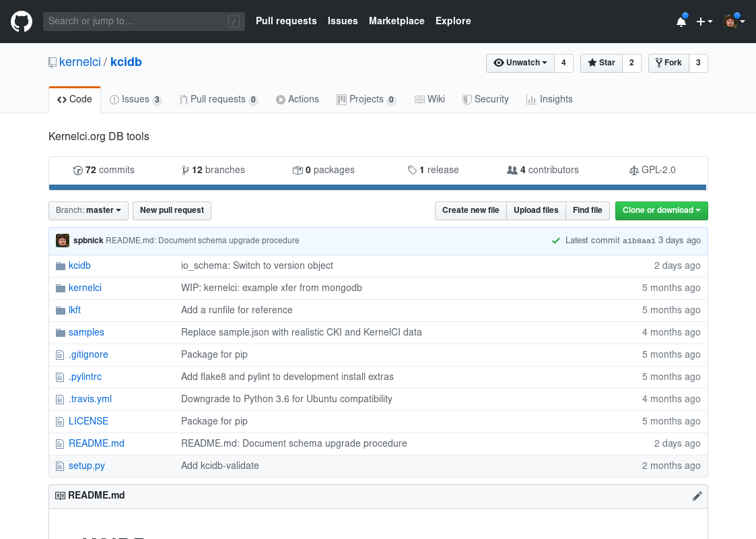View the Insights tab
The height and width of the screenshot is (539, 756).
549,100
